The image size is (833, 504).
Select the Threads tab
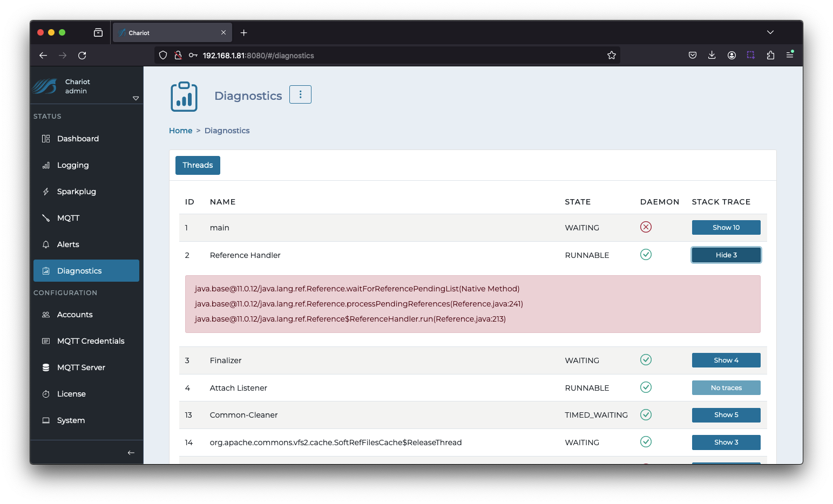click(198, 165)
